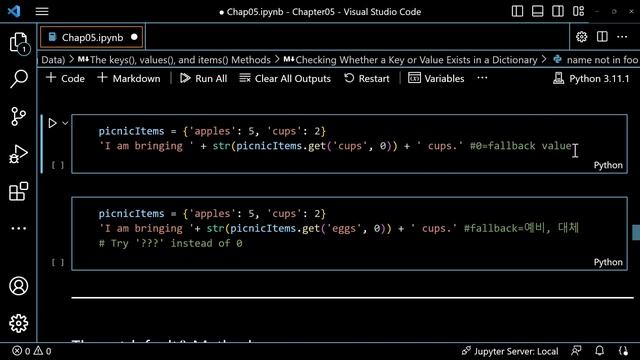Toggle the bottom panel layout icon
Viewport: 640px width, 360px height.
[x=538, y=11]
